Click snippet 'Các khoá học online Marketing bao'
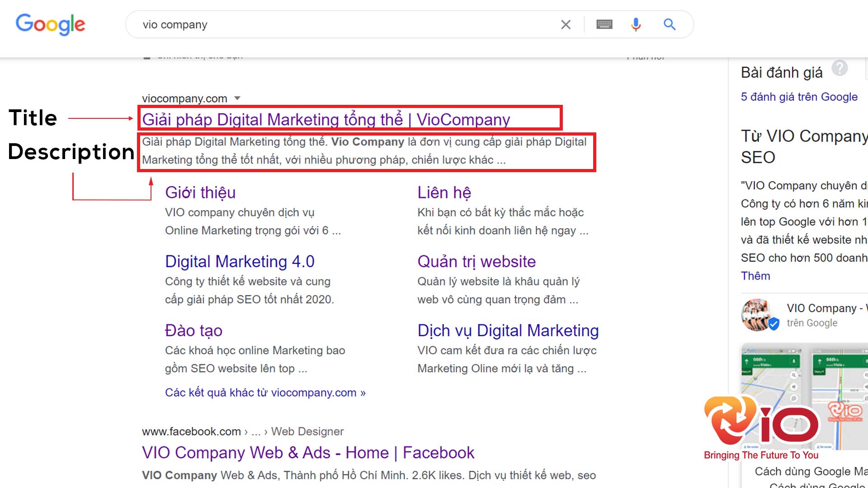The width and height of the screenshot is (868, 488). click(255, 351)
